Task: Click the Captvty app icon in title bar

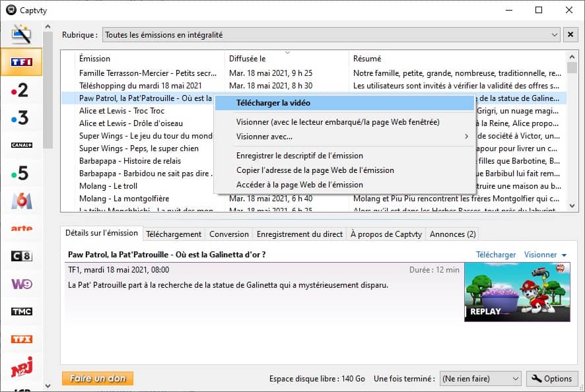Action: point(11,10)
